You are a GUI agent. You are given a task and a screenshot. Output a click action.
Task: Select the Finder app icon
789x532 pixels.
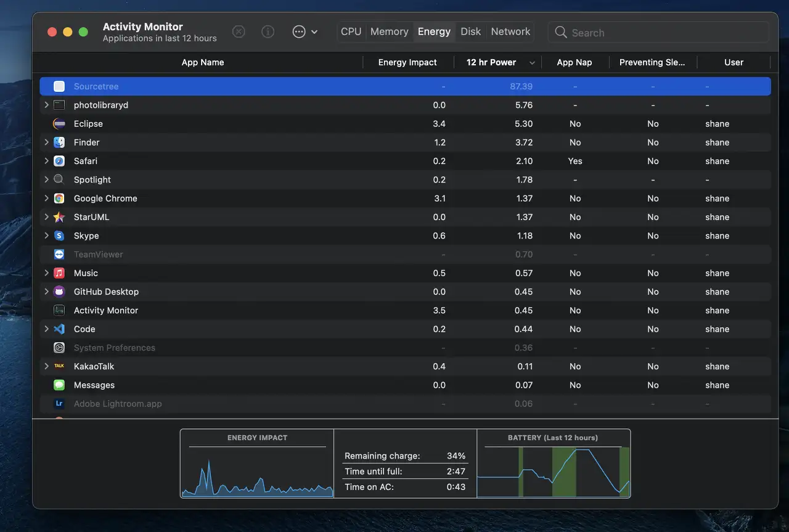tap(59, 142)
